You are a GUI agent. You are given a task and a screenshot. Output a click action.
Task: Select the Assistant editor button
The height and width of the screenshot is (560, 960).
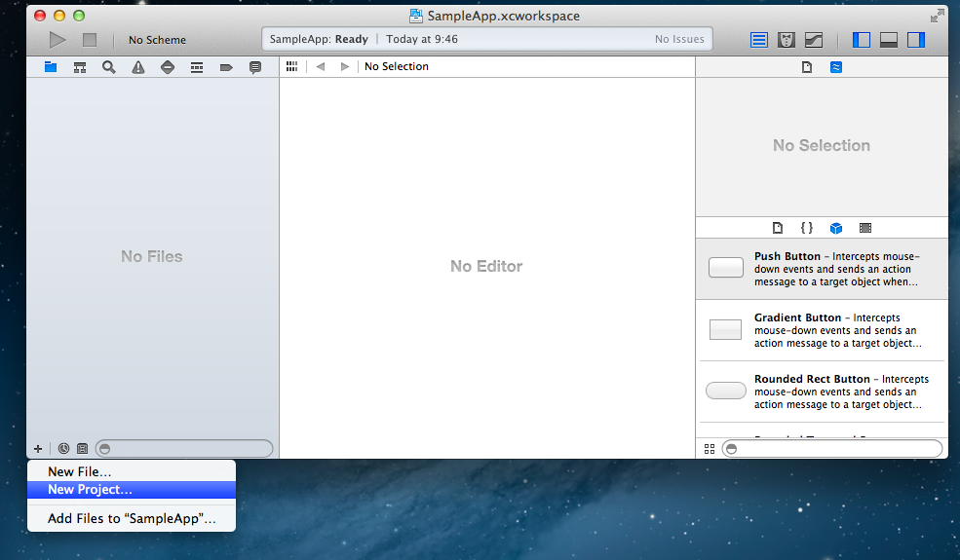pos(787,40)
